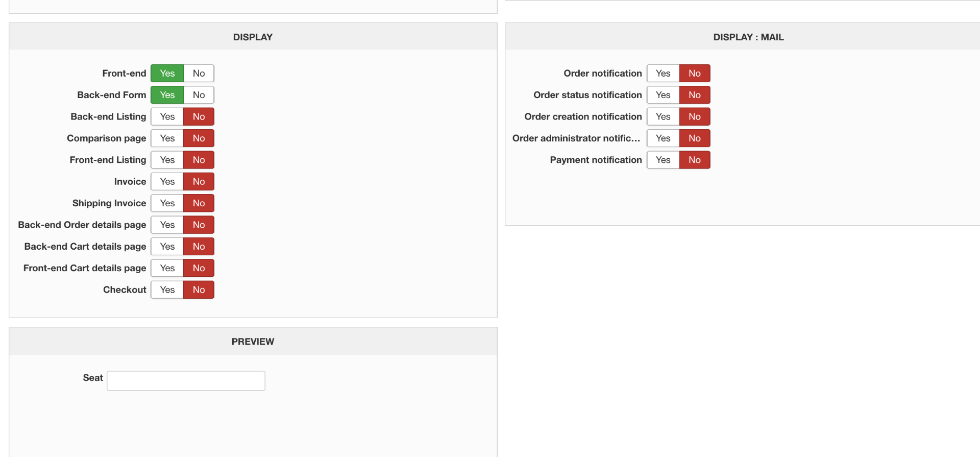The width and height of the screenshot is (980, 457).
Task: Click the Shipping Invoice label
Action: (109, 203)
